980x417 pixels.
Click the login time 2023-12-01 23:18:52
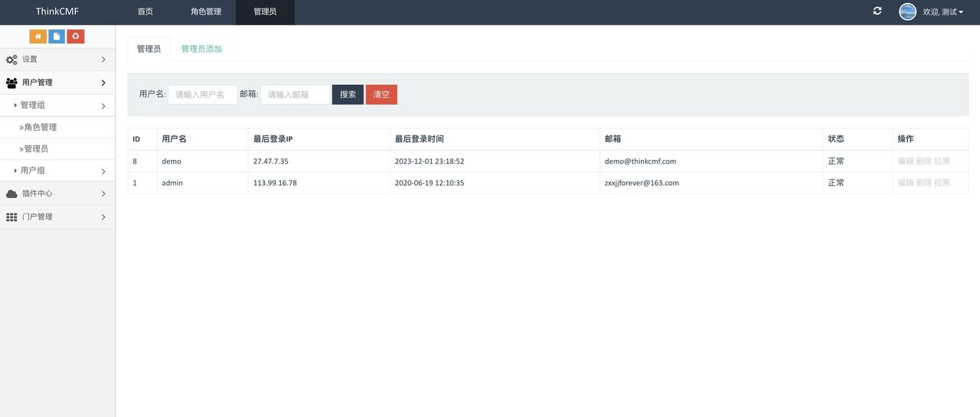430,161
